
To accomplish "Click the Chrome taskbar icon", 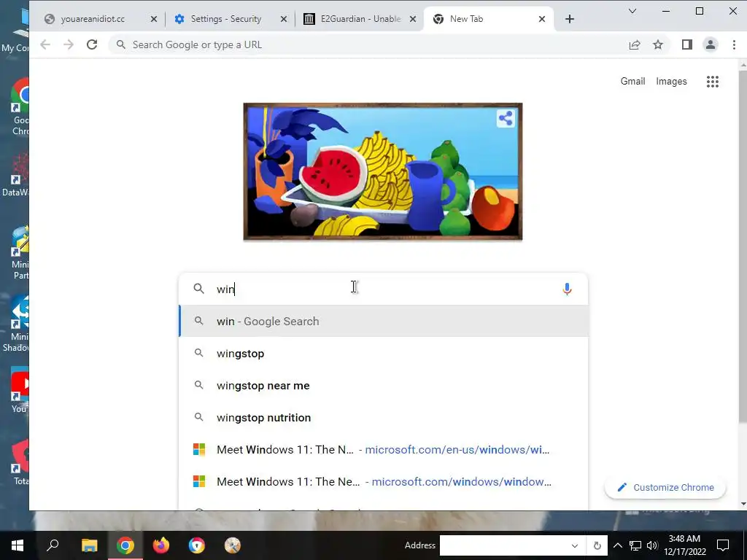I will (125, 545).
